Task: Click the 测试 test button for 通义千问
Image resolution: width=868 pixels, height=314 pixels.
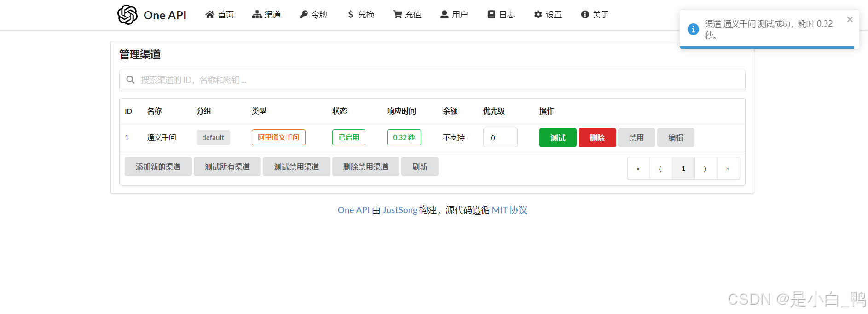Action: (x=558, y=138)
